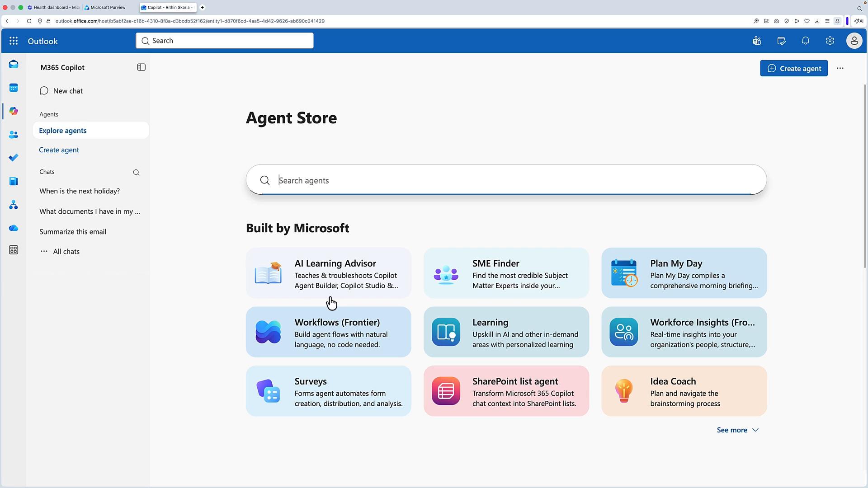The width and height of the screenshot is (868, 488).
Task: Open the Workflows (Frontier) agent card
Action: 329,332
